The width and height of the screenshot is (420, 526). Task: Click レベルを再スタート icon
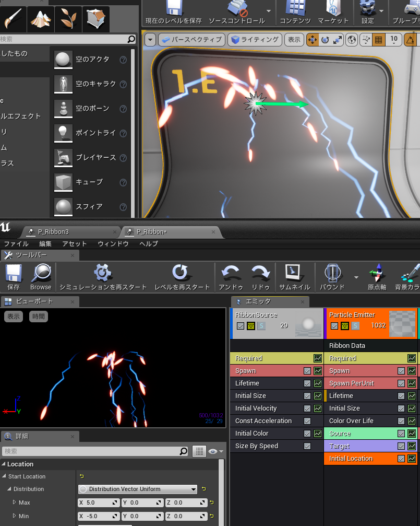(182, 272)
